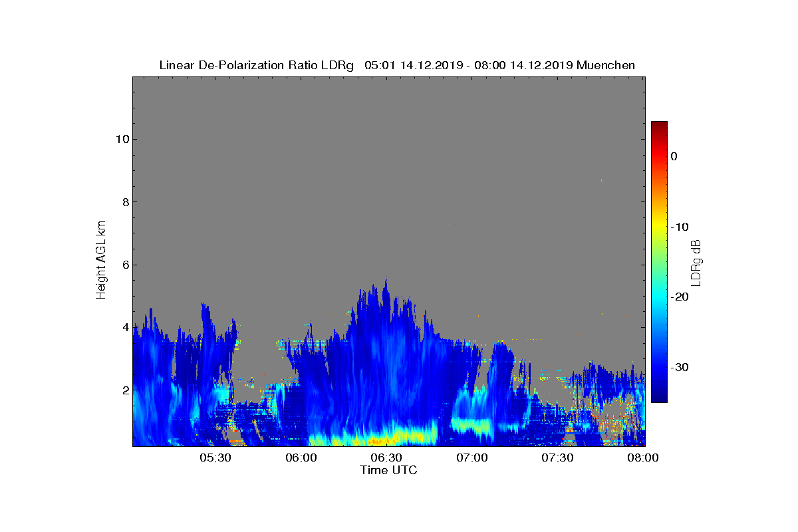Click the 8 km height tick label
This screenshot has height=532, width=798.
tap(124, 201)
